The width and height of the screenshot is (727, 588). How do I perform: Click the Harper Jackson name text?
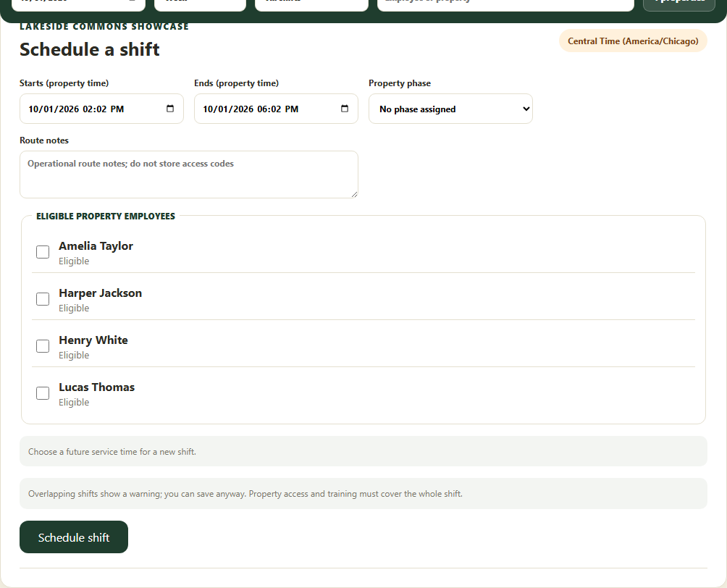(100, 293)
